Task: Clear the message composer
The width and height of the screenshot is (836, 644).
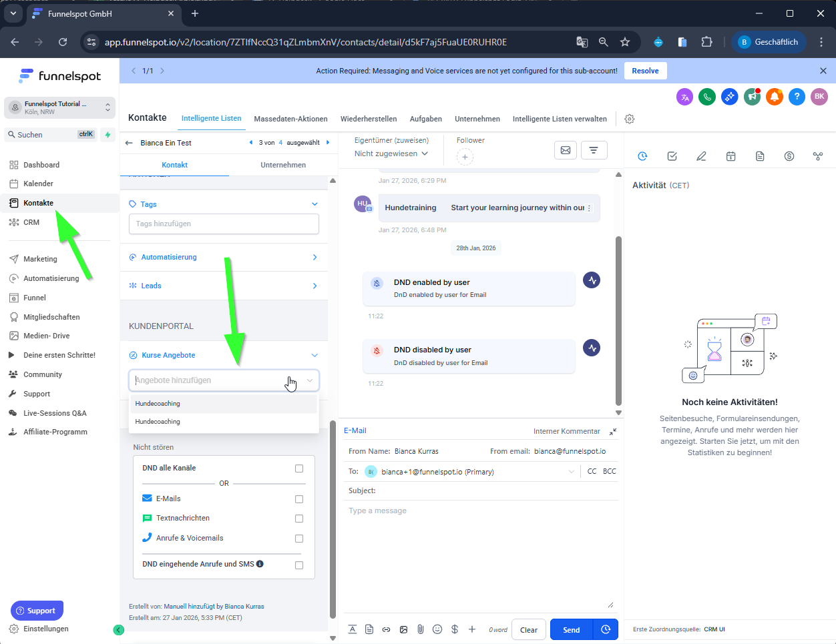Action: [529, 629]
